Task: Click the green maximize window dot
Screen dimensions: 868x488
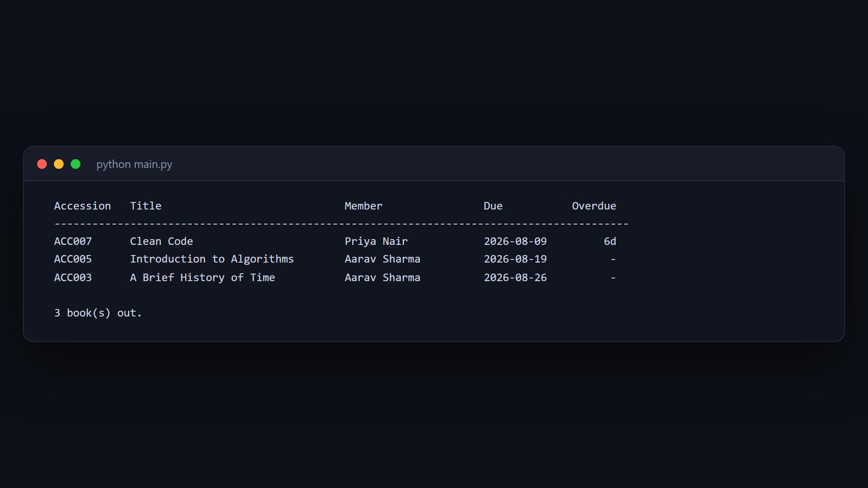Action: (x=76, y=164)
